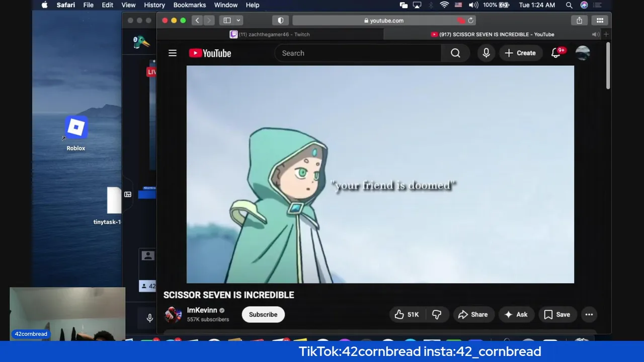Screen dimensions: 644x362
Task: Open the volume control in menu bar
Action: click(473, 5)
